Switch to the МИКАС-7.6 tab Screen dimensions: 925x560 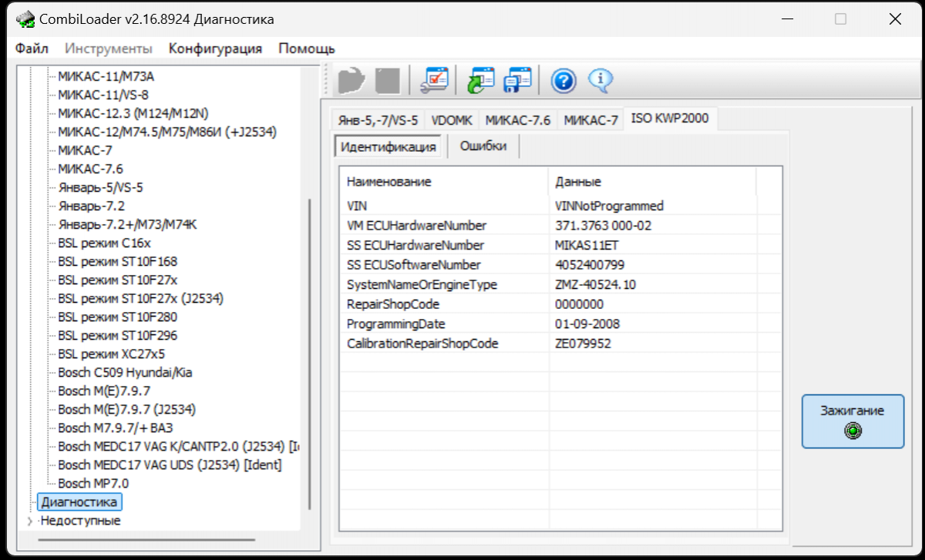[518, 120]
